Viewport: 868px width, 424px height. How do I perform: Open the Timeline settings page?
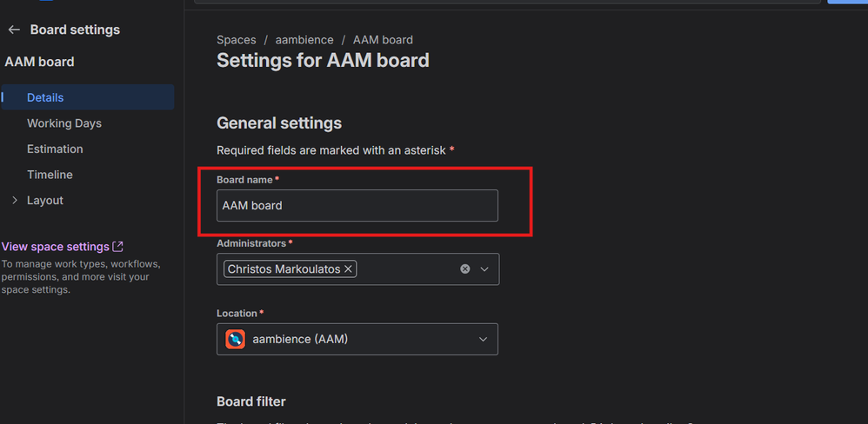[x=50, y=175]
